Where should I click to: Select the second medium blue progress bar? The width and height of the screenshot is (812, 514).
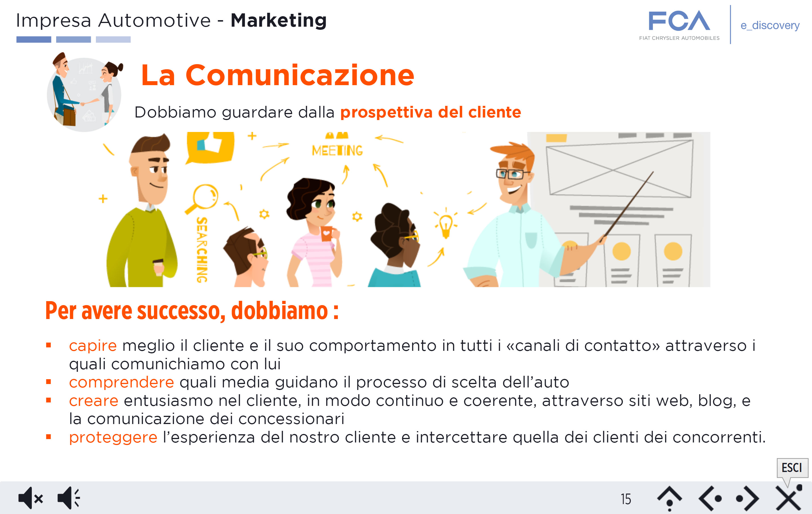pyautogui.click(x=73, y=39)
